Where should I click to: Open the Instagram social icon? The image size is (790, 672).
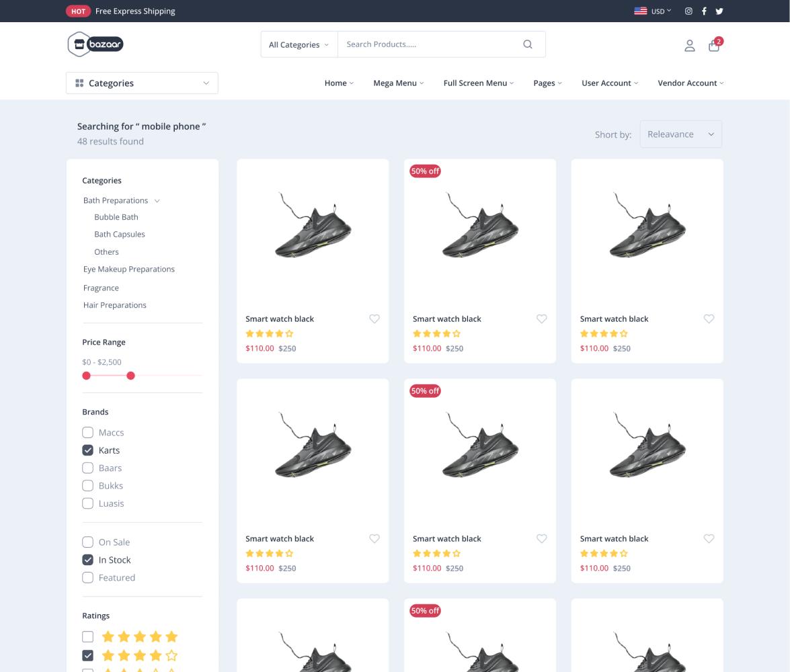click(x=688, y=11)
